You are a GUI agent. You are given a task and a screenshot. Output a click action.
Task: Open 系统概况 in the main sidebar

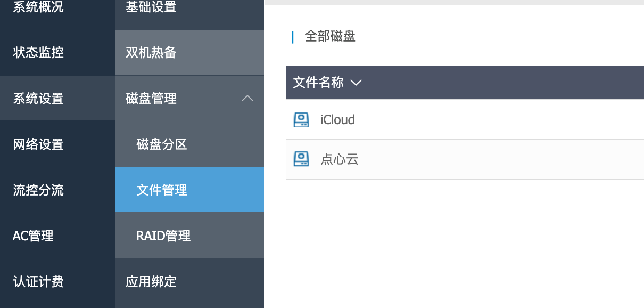[38, 7]
